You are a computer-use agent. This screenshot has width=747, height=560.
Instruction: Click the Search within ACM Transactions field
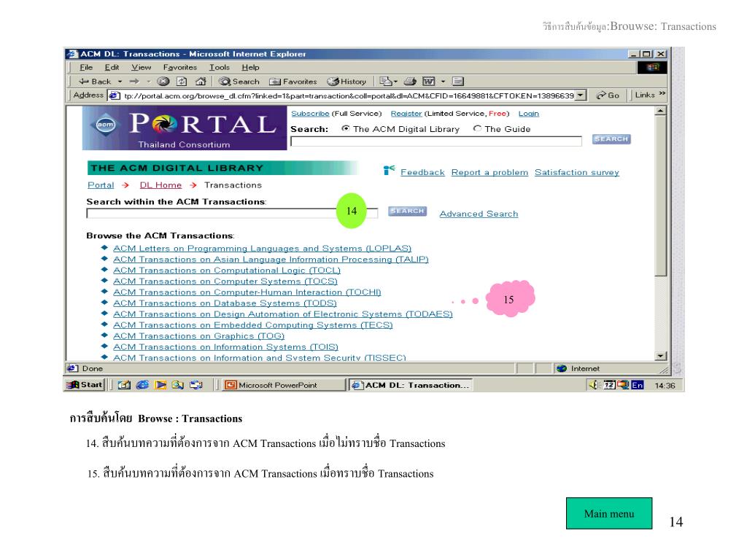click(x=232, y=214)
